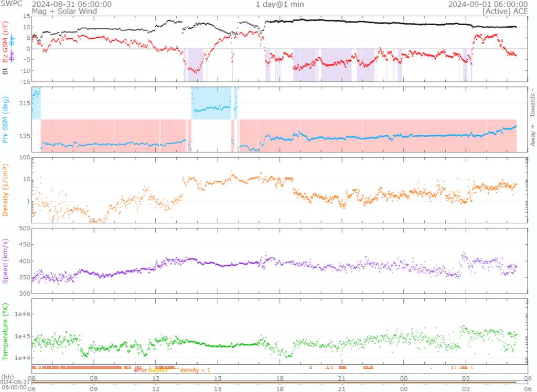Click the Phi GSM (deg) axis label

point(6,119)
